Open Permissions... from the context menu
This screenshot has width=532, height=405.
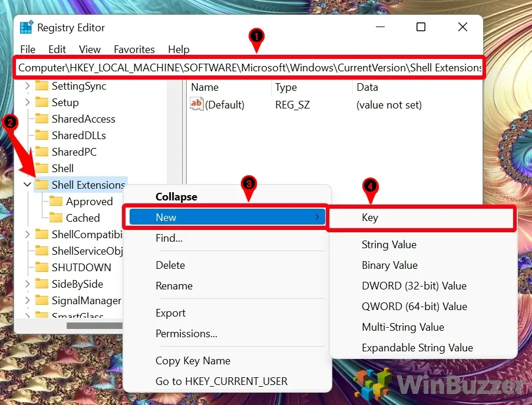click(186, 334)
